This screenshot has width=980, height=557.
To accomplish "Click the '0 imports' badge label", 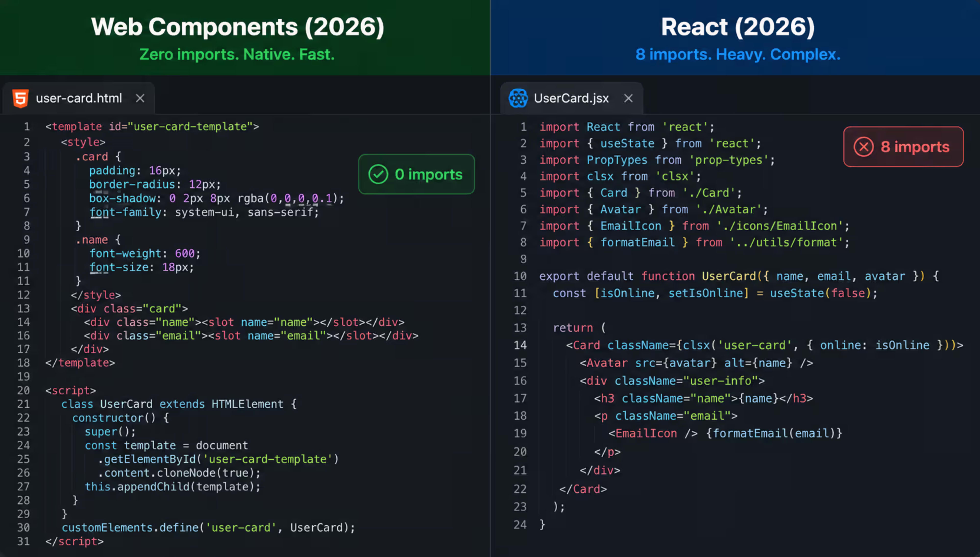I will pyautogui.click(x=428, y=174).
